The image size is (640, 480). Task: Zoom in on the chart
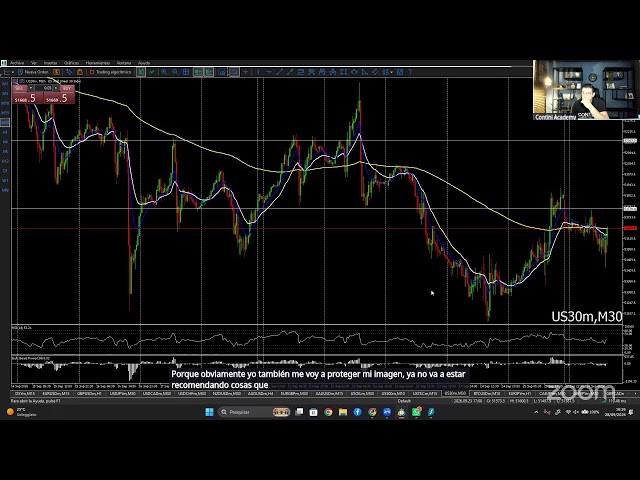click(164, 72)
